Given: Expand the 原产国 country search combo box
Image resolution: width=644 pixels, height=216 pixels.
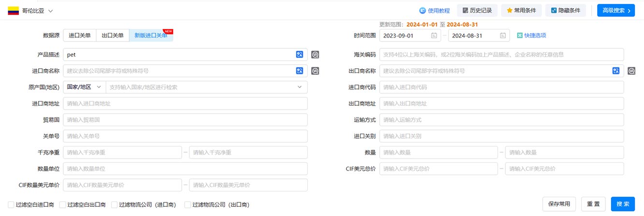Looking at the screenshot, I should point(206,87).
